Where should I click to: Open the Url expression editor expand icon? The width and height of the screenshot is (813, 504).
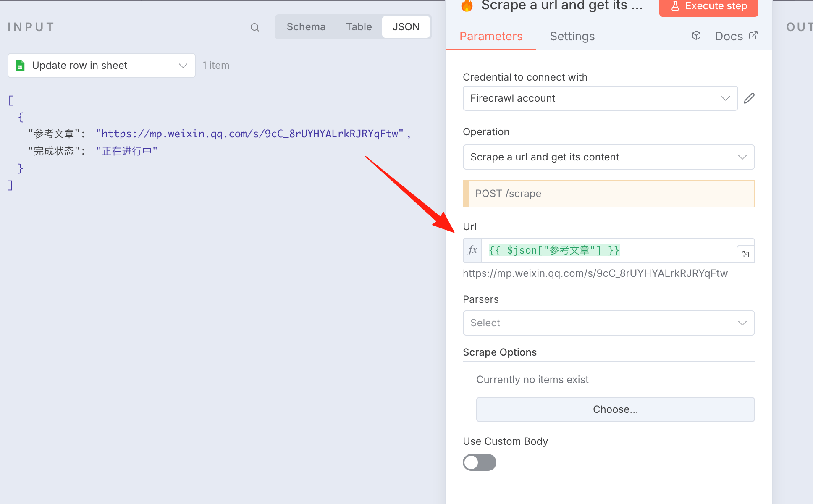tap(746, 254)
